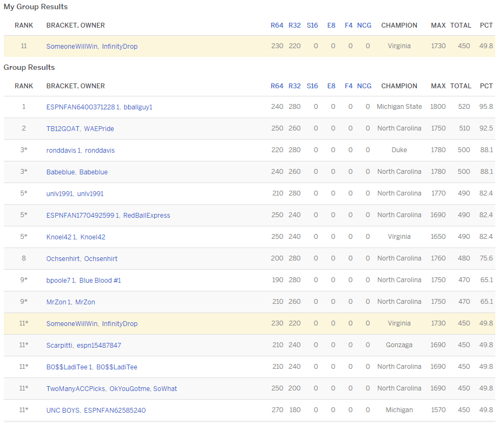The height and width of the screenshot is (423, 504).
Task: View bballguy1 owner profile
Action: (138, 107)
